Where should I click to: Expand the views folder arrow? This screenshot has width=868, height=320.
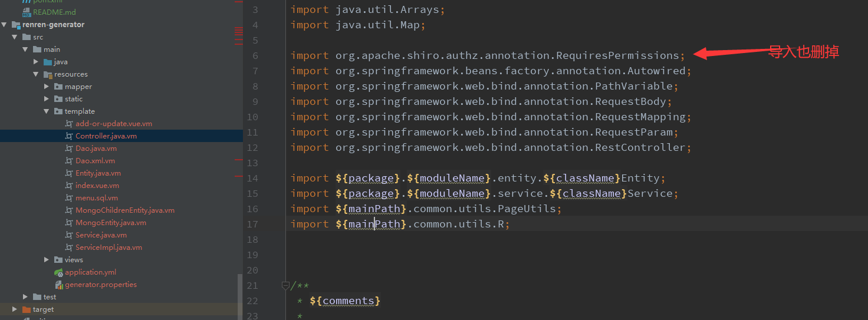(x=47, y=260)
